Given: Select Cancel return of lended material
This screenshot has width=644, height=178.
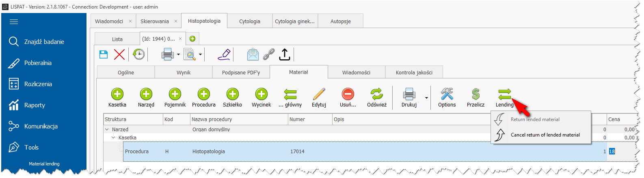Looking at the screenshot, I should click(545, 135).
